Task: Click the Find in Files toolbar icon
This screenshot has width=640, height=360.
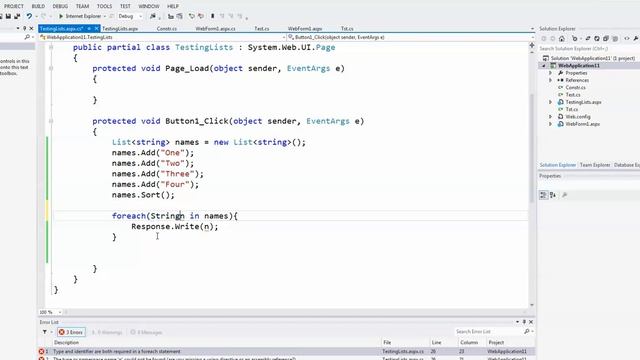Action: [153, 16]
